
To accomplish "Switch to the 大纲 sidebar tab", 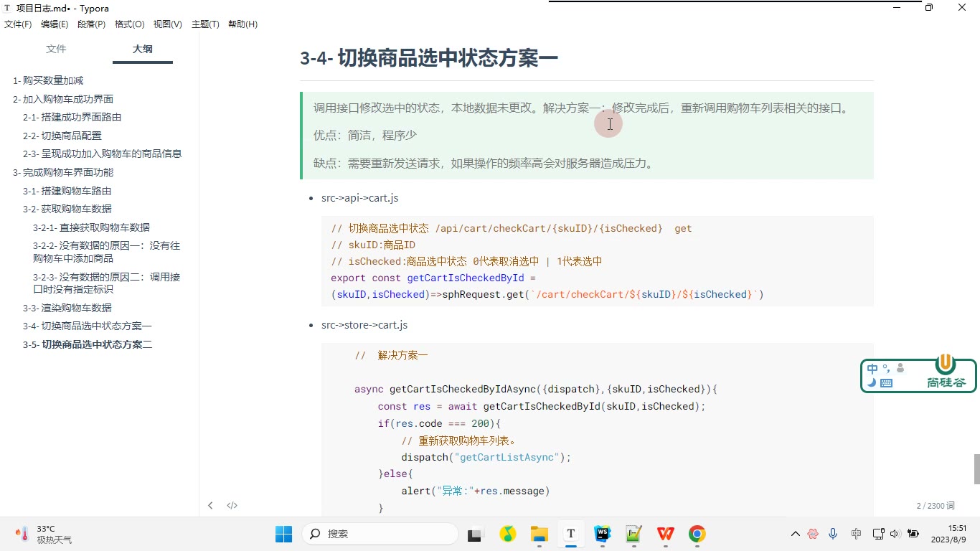I will point(143,49).
